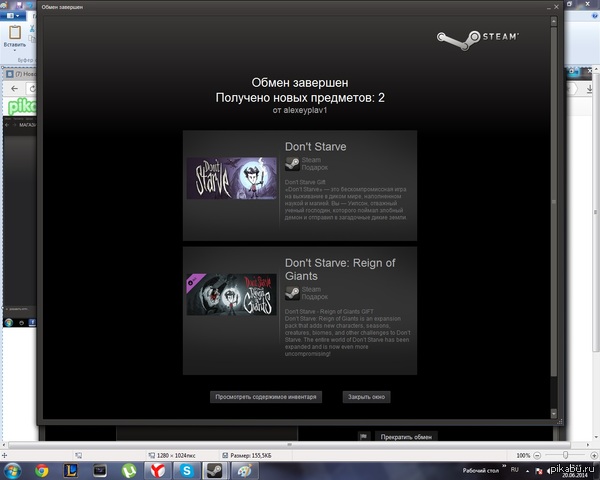Click the Action Center flag icon in the tray
This screenshot has height=480, width=600.
[x=539, y=471]
